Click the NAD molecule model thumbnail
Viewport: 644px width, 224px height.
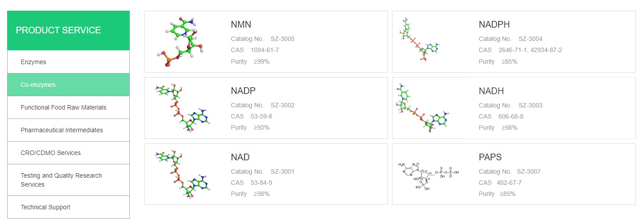pos(183,174)
